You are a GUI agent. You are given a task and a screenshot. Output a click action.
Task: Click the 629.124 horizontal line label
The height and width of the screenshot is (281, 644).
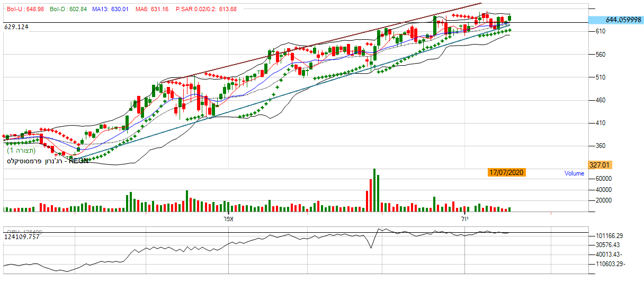click(16, 27)
